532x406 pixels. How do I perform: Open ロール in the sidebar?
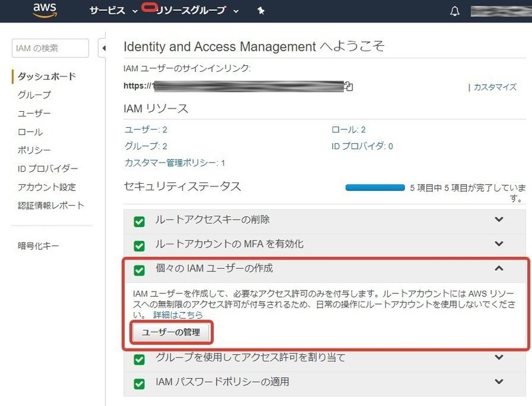click(30, 132)
